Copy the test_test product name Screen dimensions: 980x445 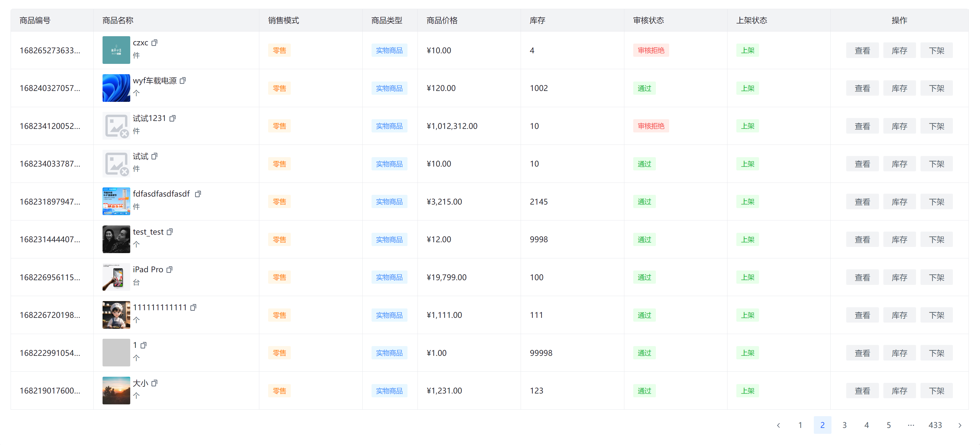tap(170, 232)
